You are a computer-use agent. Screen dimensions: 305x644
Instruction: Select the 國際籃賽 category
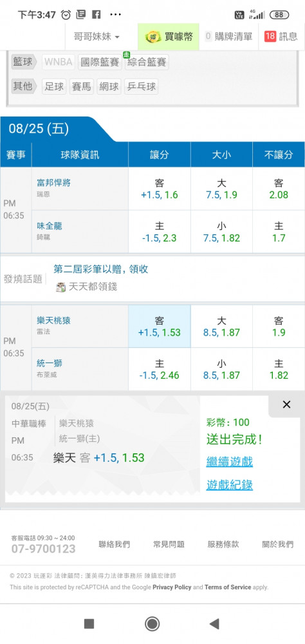tap(100, 62)
